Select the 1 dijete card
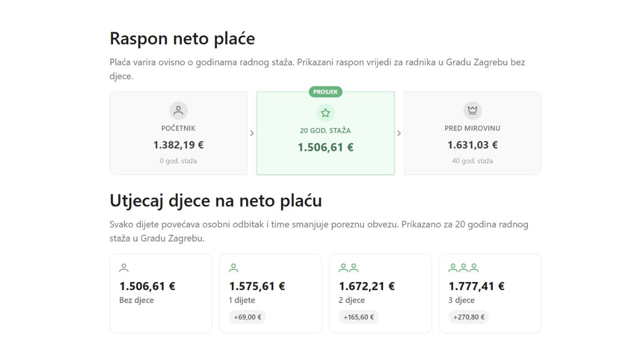The width and height of the screenshot is (644, 362). pos(270,293)
